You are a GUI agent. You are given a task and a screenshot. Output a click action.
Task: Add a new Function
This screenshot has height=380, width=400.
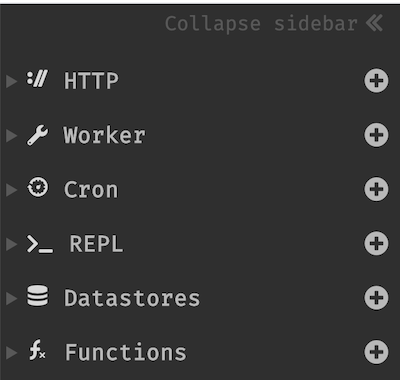(376, 352)
